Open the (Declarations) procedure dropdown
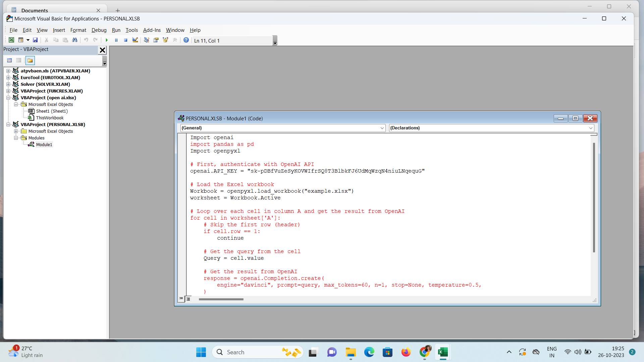The height and width of the screenshot is (362, 644). 491,128
